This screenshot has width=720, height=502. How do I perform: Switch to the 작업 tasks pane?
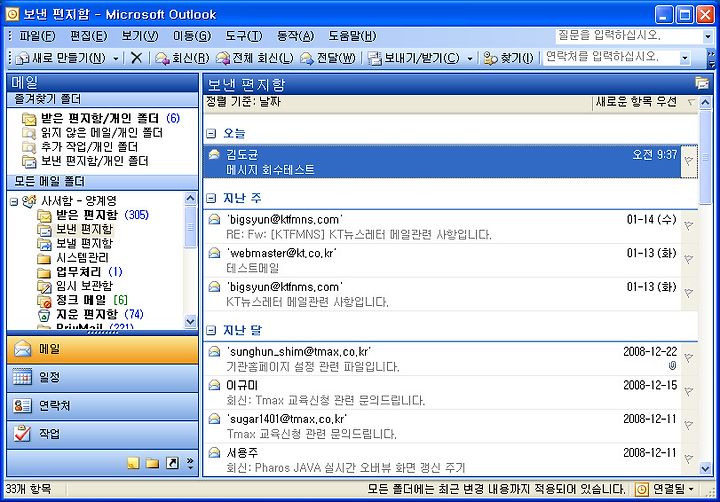[102, 434]
